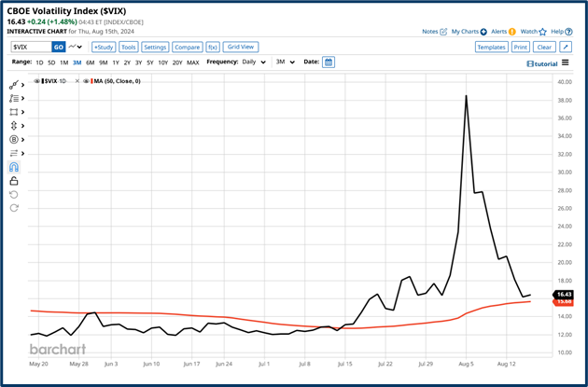Select the 3Y range
588x387 pixels.
point(138,62)
